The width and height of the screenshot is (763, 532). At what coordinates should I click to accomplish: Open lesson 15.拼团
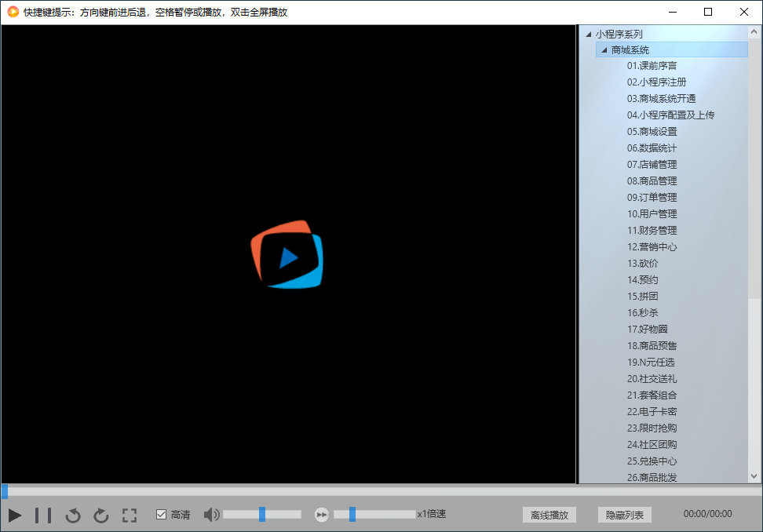tap(642, 297)
